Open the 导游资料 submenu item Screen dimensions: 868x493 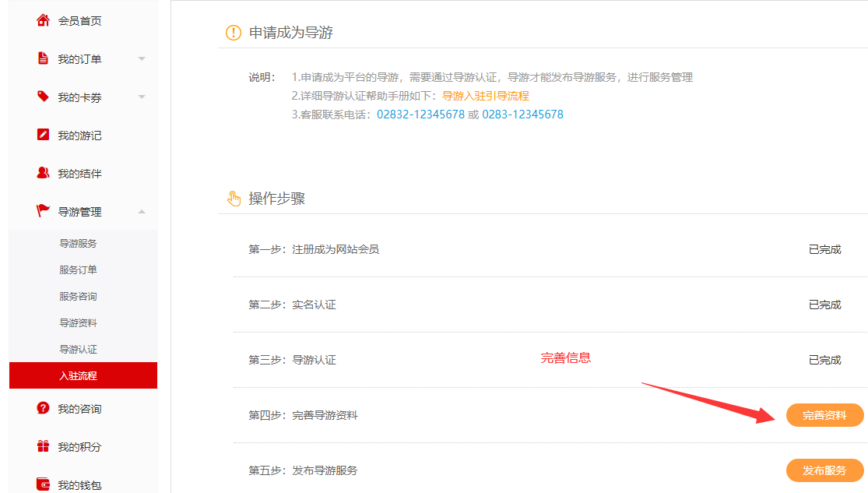pos(78,323)
